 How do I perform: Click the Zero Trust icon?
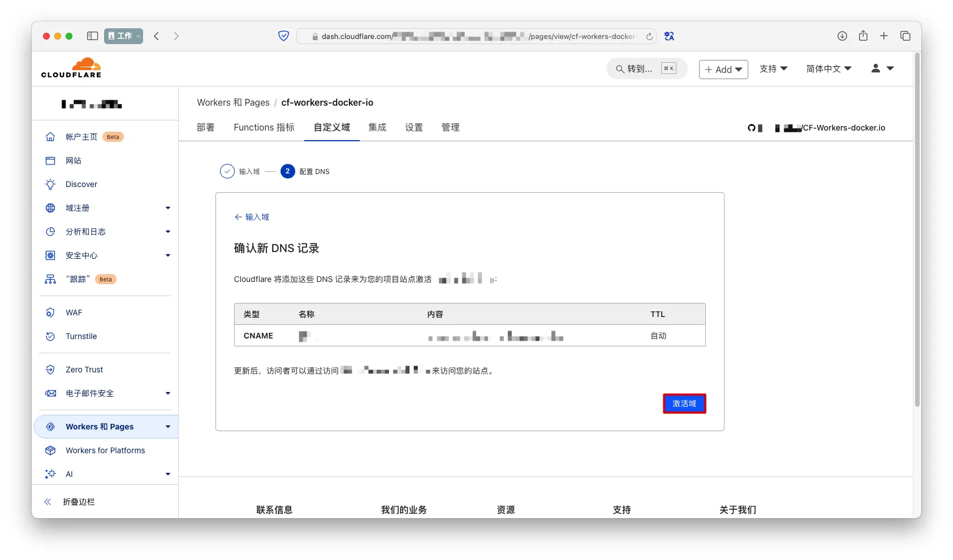pyautogui.click(x=50, y=370)
